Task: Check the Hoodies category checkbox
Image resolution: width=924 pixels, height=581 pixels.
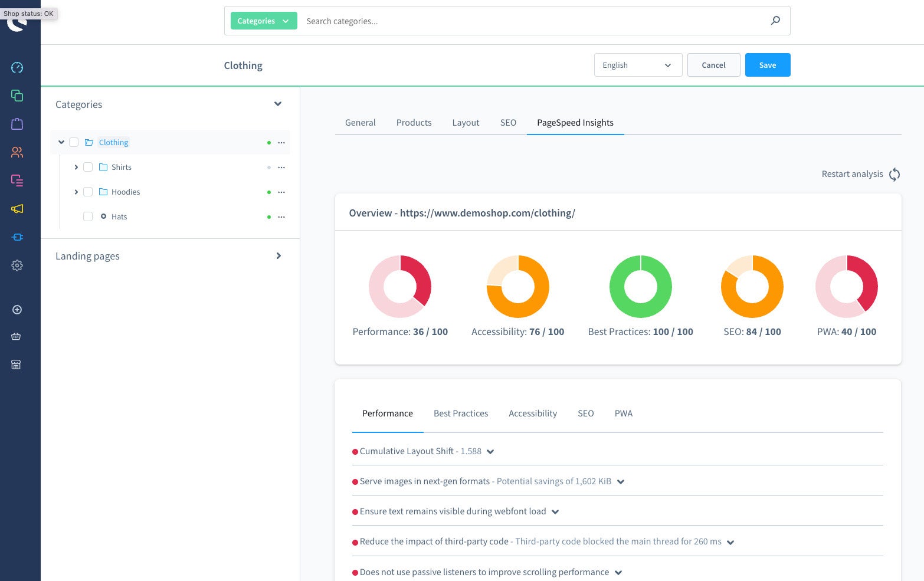Action: [88, 192]
